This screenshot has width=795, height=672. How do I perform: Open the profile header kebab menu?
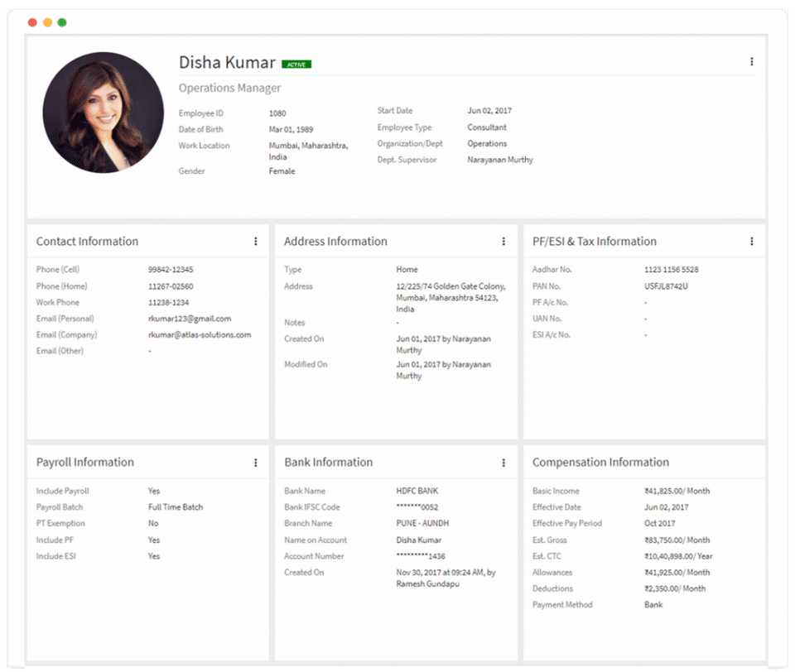pyautogui.click(x=751, y=62)
